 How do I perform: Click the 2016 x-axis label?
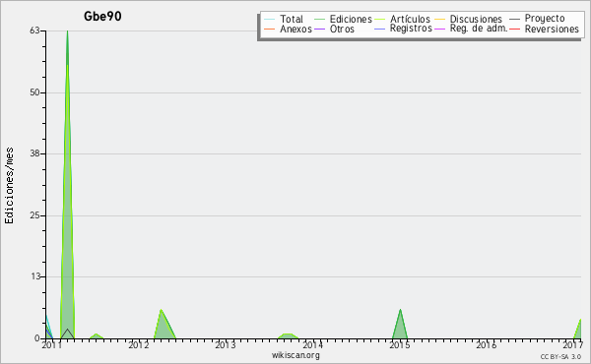486,344
